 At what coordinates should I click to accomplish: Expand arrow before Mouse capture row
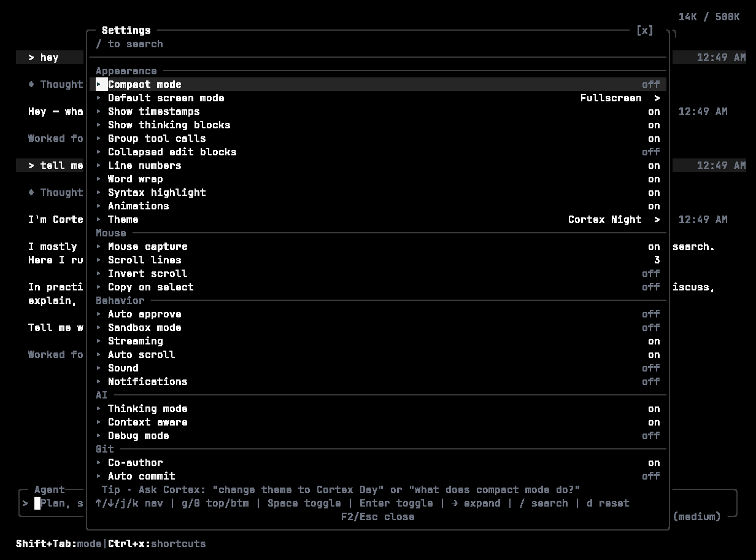tap(99, 246)
